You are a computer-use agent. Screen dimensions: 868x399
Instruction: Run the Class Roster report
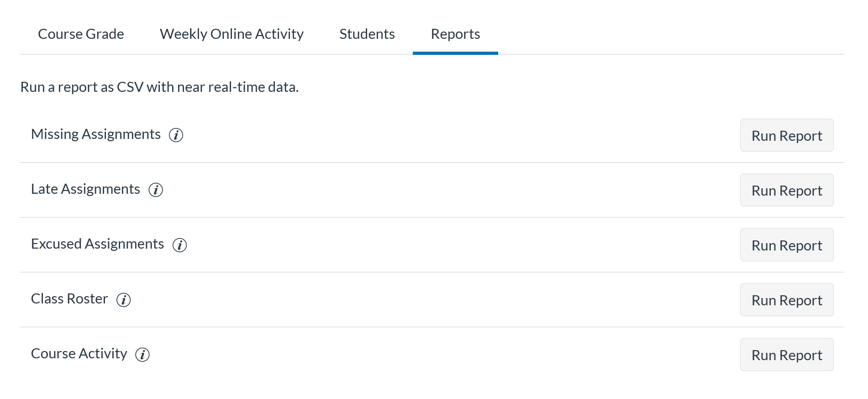click(x=786, y=300)
